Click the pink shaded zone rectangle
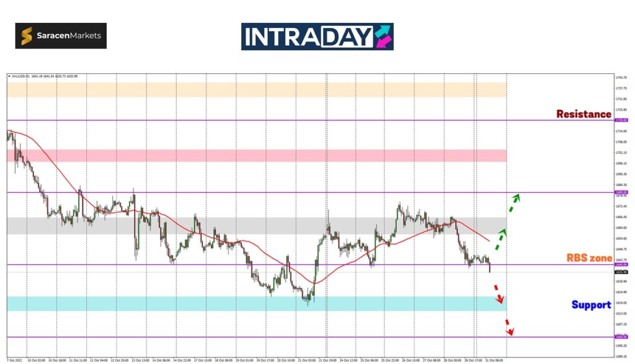635x364 pixels. 256,155
